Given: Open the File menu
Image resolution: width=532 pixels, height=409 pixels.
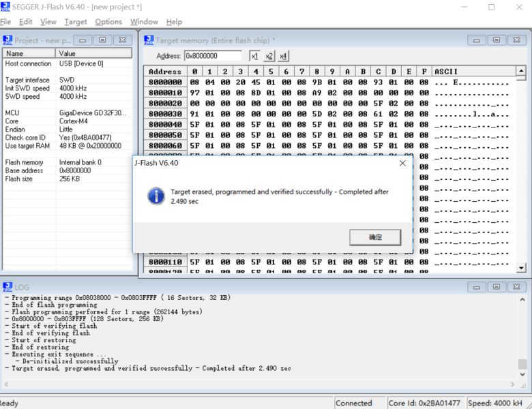Looking at the screenshot, I should (5, 22).
